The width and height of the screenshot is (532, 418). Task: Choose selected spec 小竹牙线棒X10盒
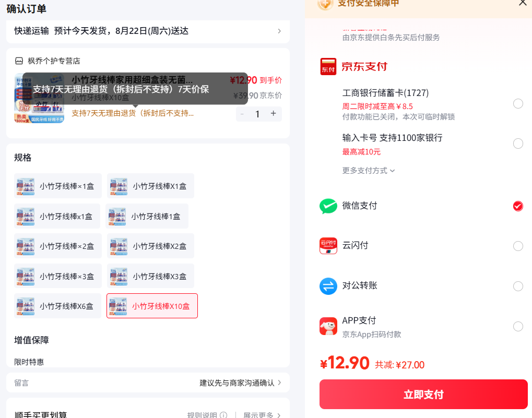pyautogui.click(x=152, y=306)
